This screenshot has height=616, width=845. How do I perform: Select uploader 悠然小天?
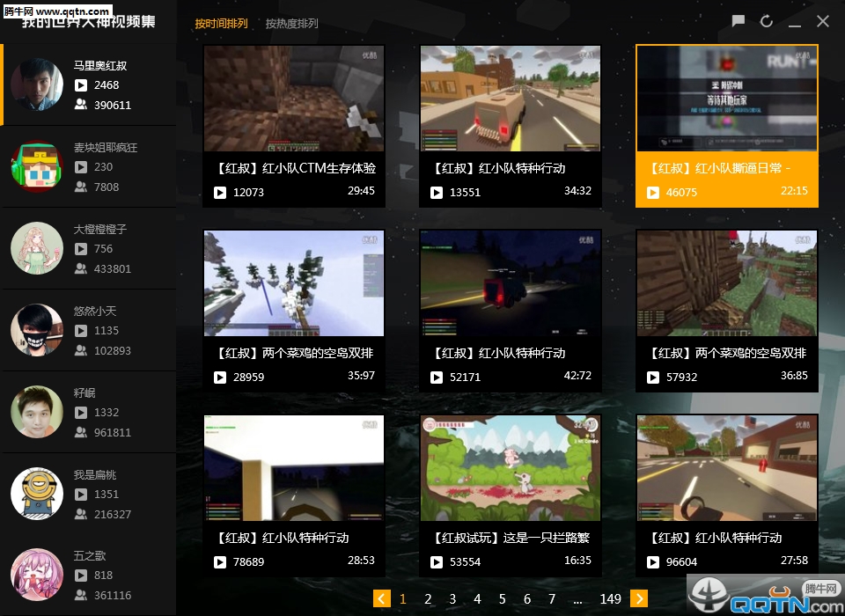tap(88, 330)
